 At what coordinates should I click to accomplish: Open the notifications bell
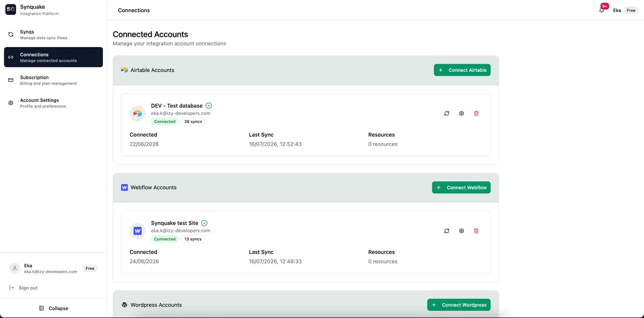601,10
